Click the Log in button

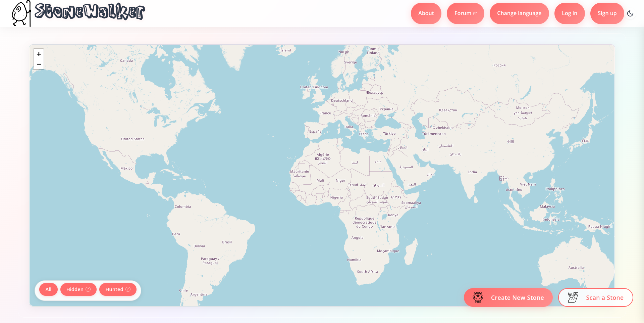569,13
